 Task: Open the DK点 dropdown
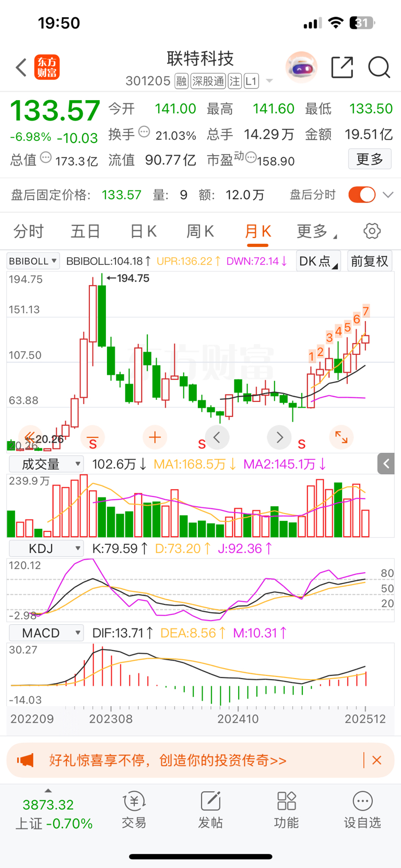318,260
